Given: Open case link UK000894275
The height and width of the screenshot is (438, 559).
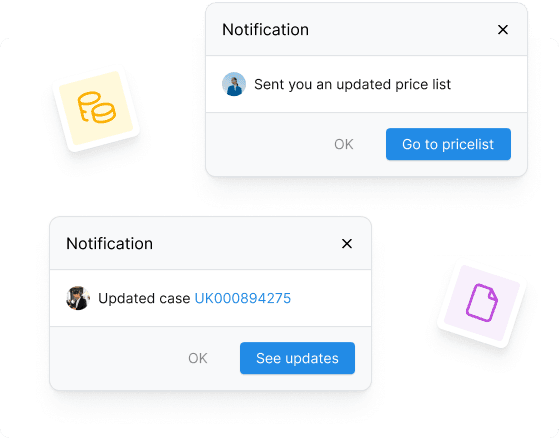Looking at the screenshot, I should point(243,298).
